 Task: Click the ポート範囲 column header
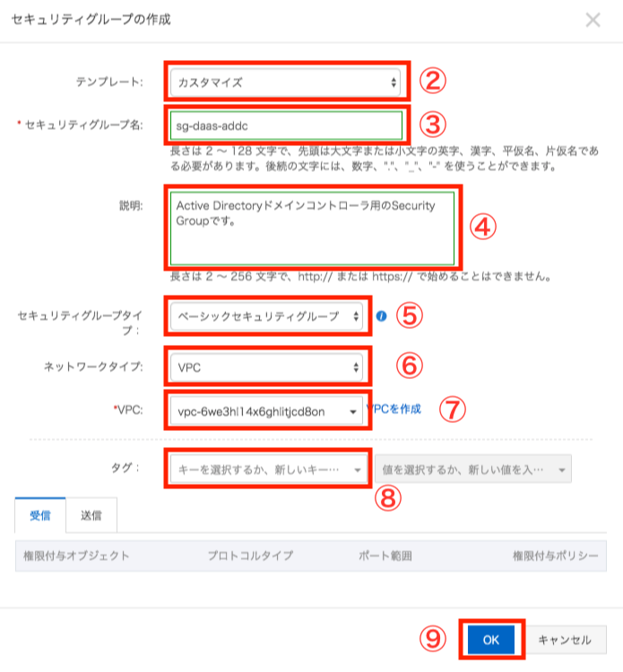(x=385, y=556)
